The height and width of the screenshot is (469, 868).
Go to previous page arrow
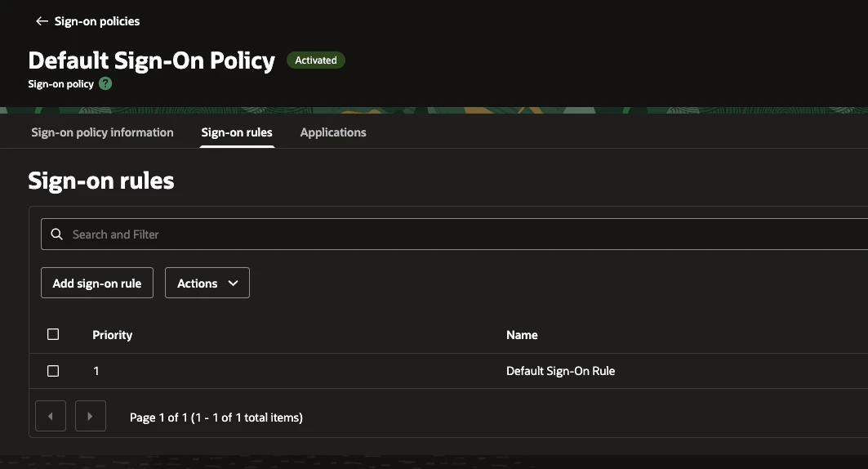(x=51, y=416)
